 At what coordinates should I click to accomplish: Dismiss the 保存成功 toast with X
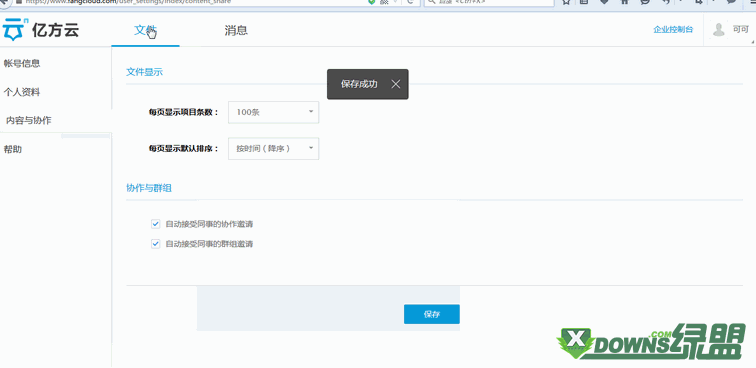396,84
